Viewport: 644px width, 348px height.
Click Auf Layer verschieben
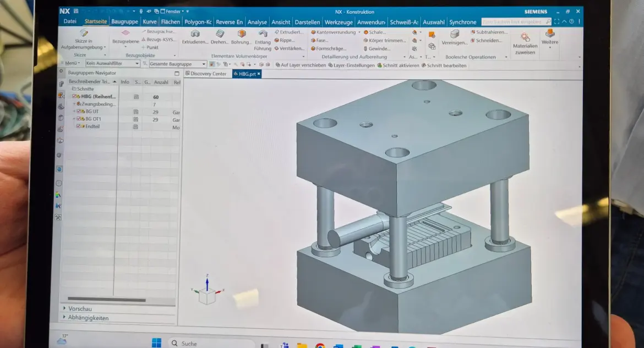(301, 65)
